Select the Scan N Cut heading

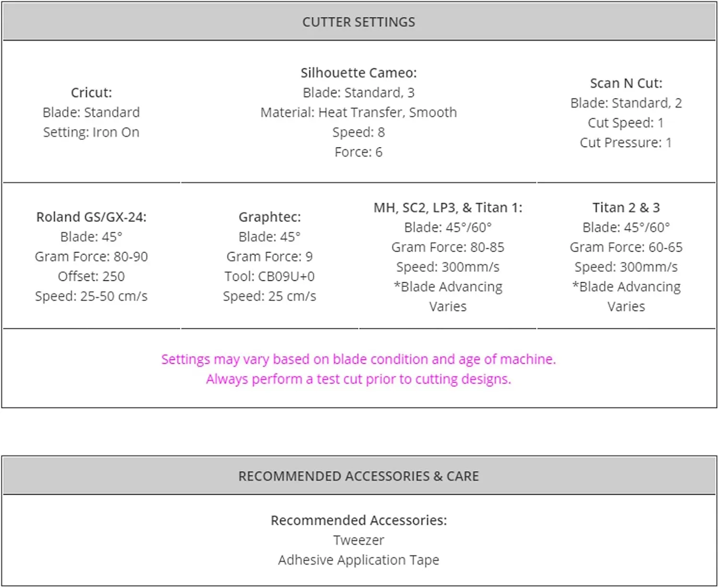[626, 83]
